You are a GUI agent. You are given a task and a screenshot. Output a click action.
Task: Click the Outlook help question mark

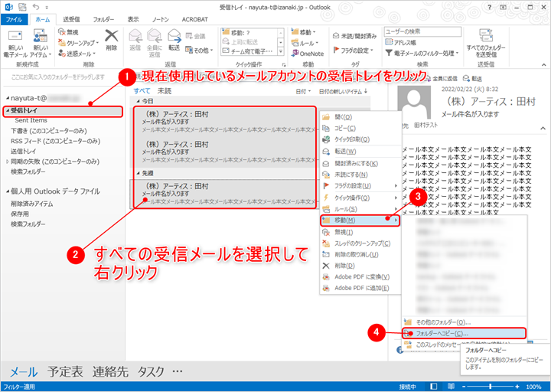[490, 7]
